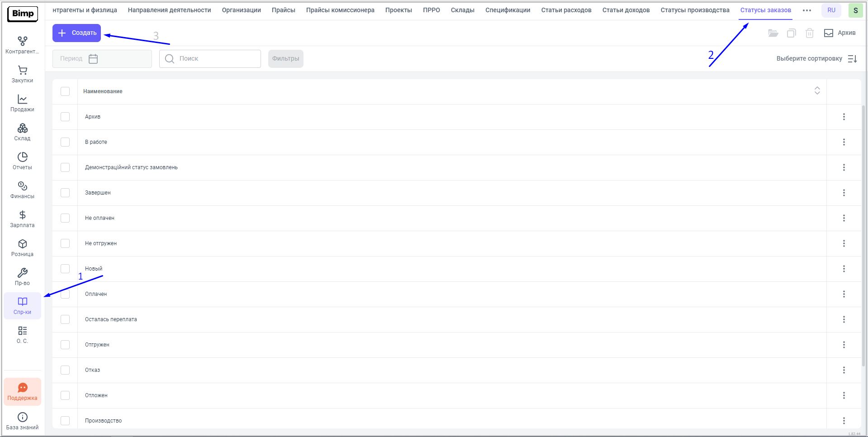
Task: Open the Склады tab
Action: coord(462,10)
